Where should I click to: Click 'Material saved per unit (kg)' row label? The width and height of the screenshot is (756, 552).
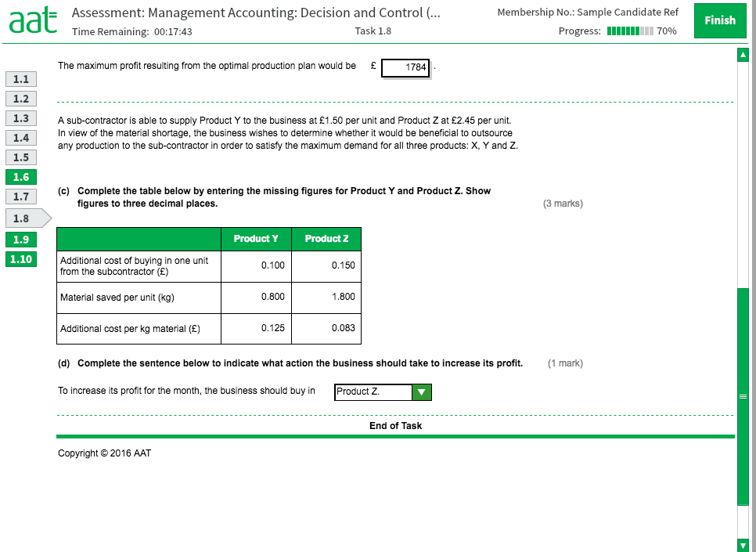[x=117, y=298]
